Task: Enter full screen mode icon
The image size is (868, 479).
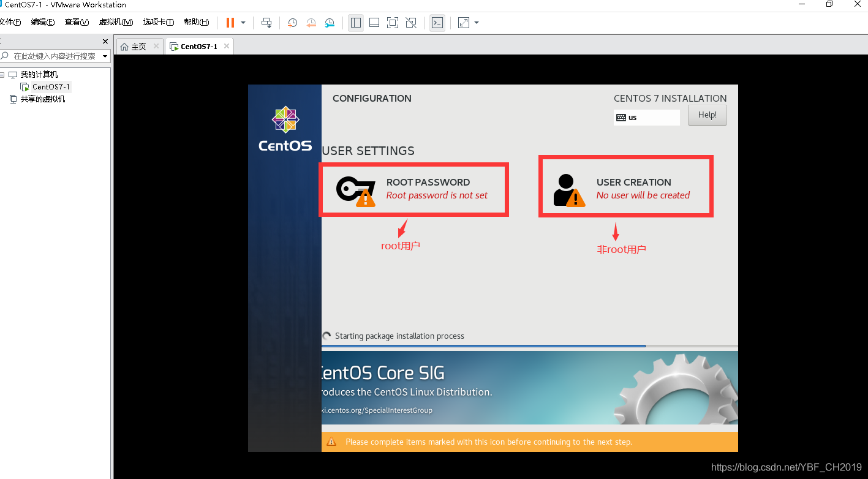Action: point(393,23)
